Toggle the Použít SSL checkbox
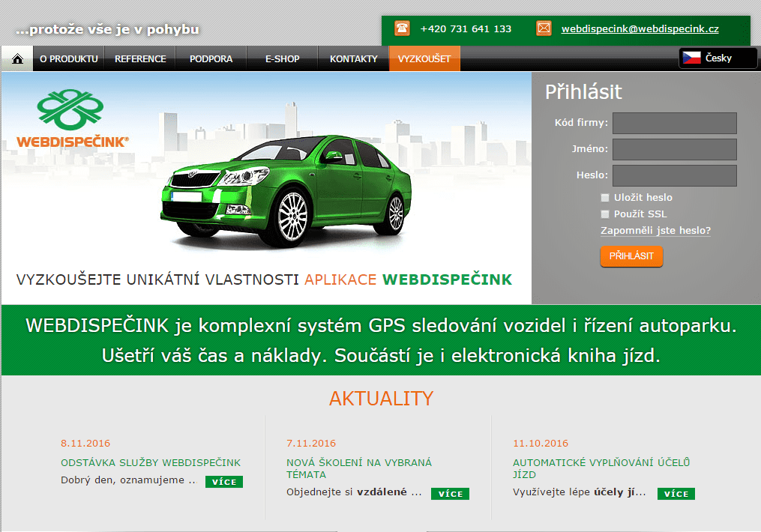The width and height of the screenshot is (761, 532). (x=605, y=214)
